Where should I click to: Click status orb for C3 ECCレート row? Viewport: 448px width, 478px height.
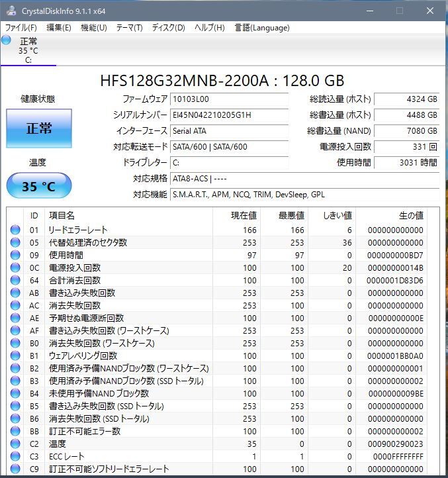tap(15, 456)
